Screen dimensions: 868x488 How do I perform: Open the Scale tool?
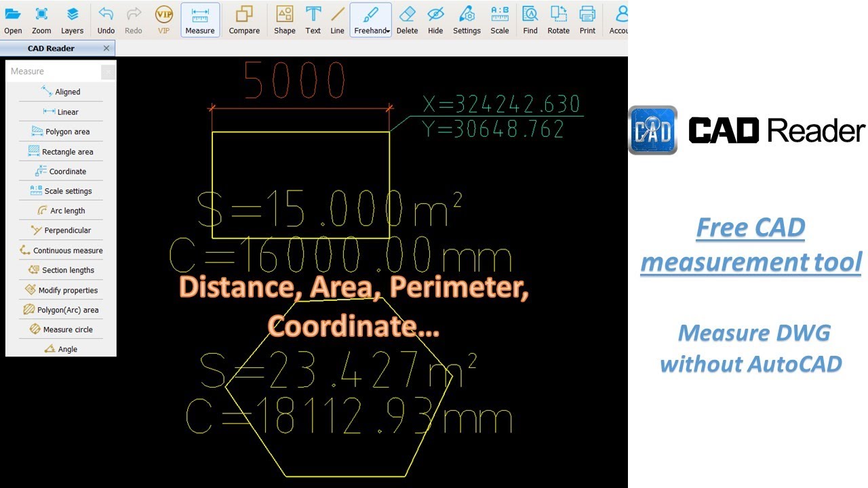pos(500,20)
